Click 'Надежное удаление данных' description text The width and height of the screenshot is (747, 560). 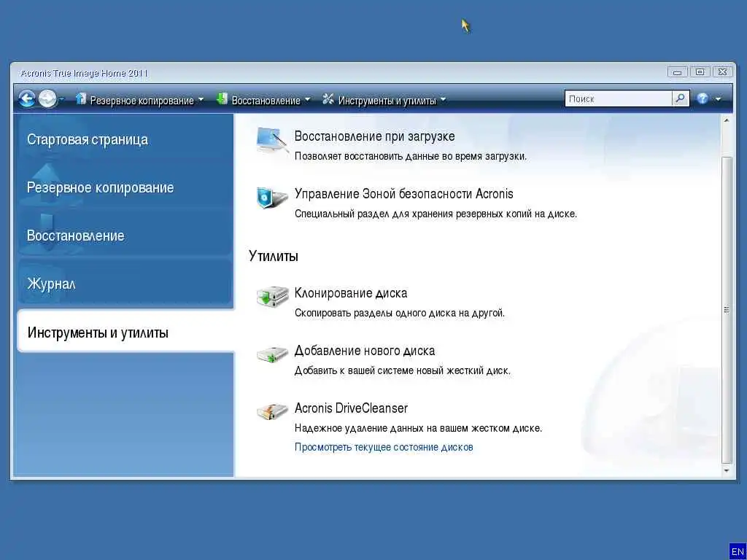[x=418, y=428]
